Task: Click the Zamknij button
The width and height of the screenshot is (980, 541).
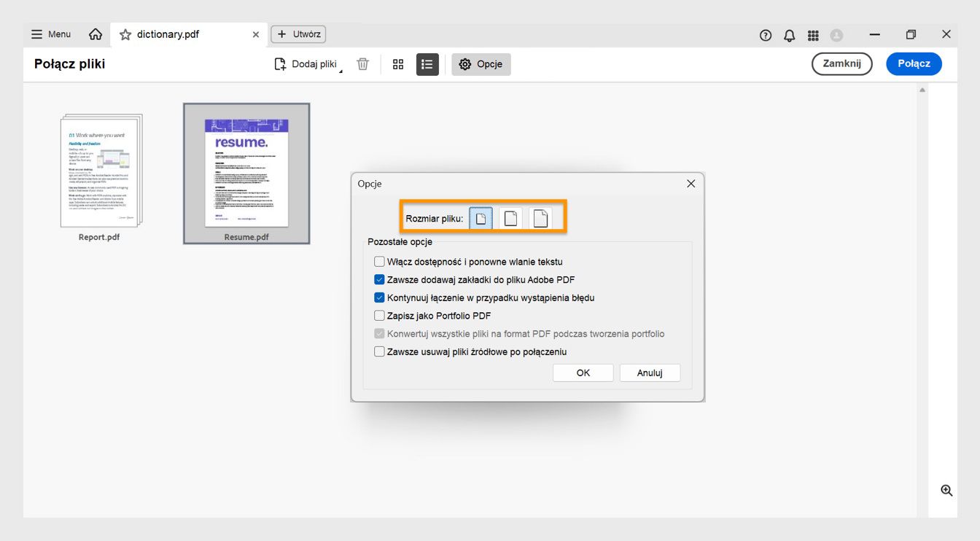Action: coord(842,63)
